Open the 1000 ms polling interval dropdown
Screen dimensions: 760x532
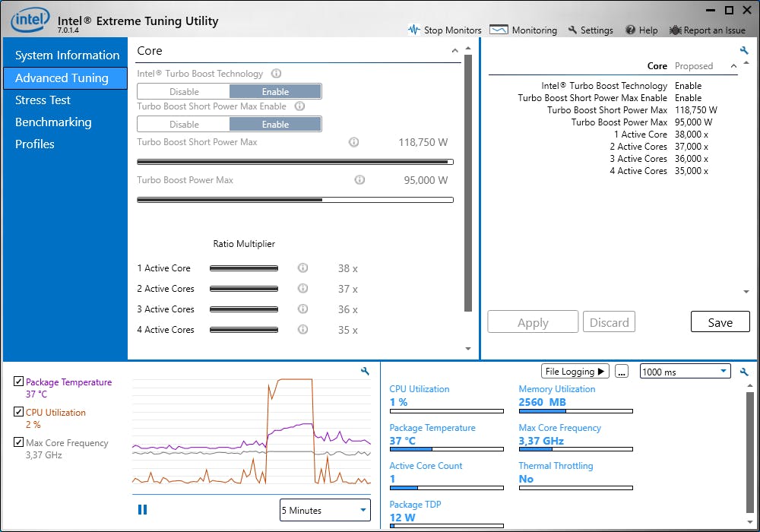coord(686,372)
